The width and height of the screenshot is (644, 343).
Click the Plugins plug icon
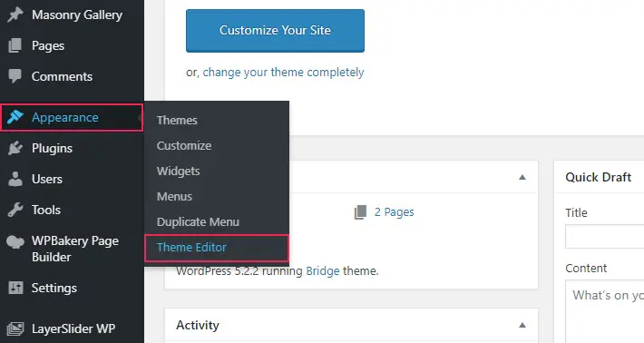[x=15, y=148]
